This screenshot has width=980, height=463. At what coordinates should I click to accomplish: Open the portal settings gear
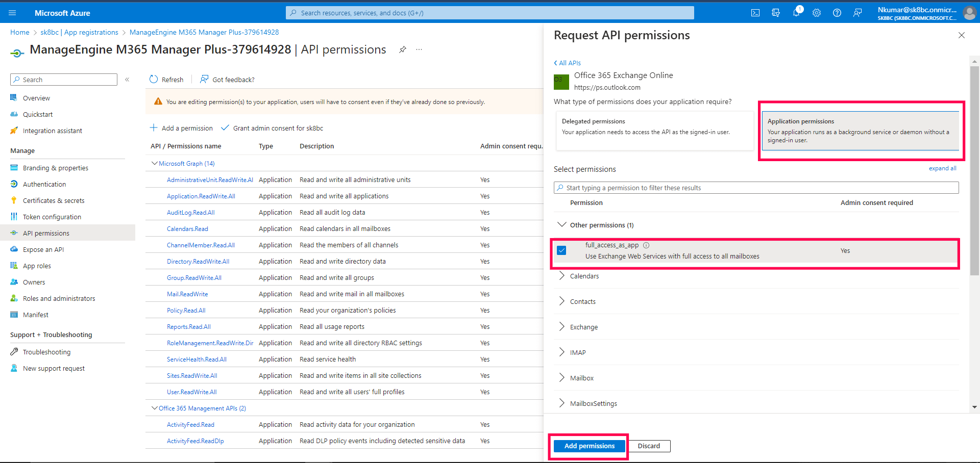coord(817,13)
